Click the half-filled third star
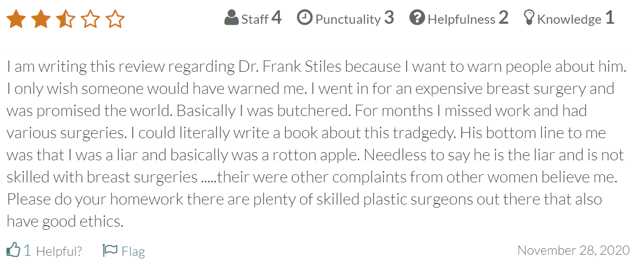This screenshot has width=644, height=279. pos(65,19)
